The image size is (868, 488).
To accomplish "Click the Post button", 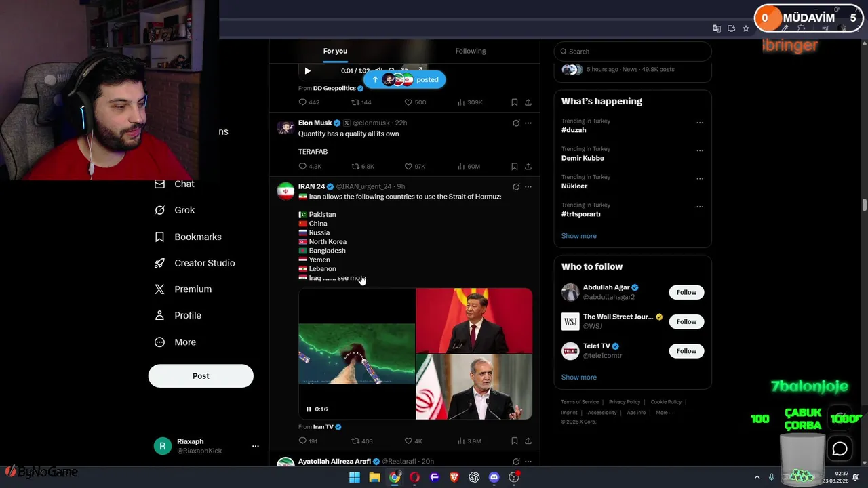I will [201, 376].
